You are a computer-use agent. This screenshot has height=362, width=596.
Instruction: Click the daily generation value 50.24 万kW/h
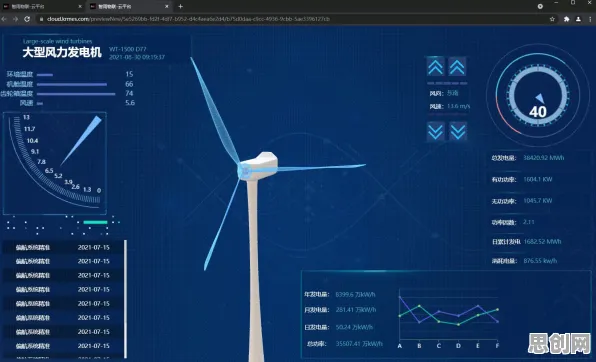coord(354,327)
